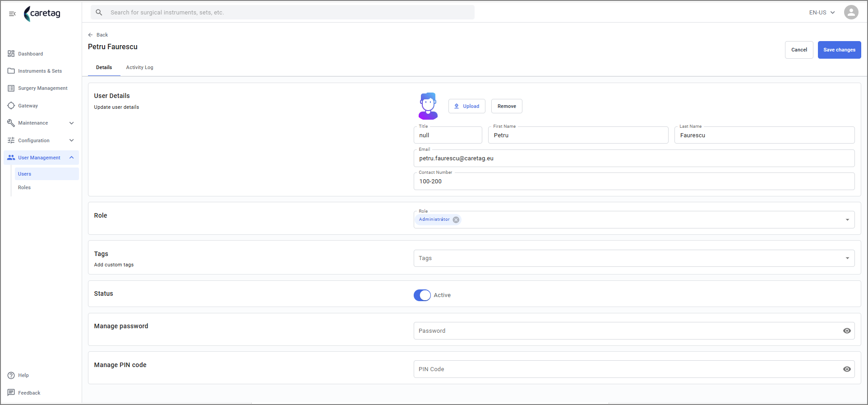Click the Email input field

pyautogui.click(x=634, y=158)
